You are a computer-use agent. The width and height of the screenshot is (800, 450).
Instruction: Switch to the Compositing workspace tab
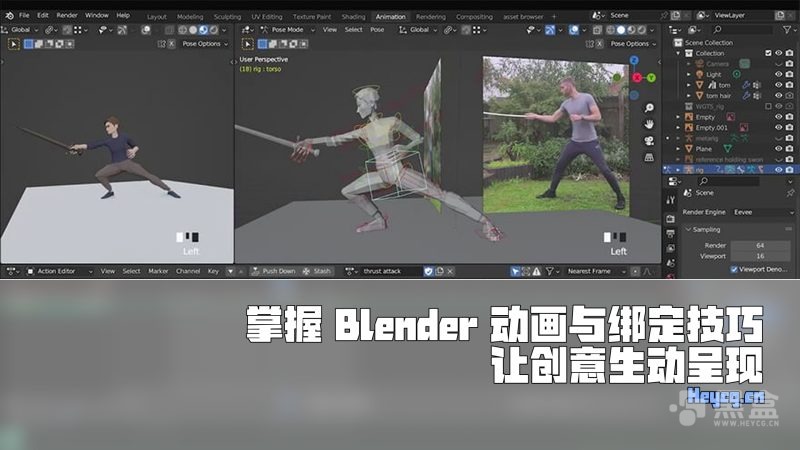point(474,17)
